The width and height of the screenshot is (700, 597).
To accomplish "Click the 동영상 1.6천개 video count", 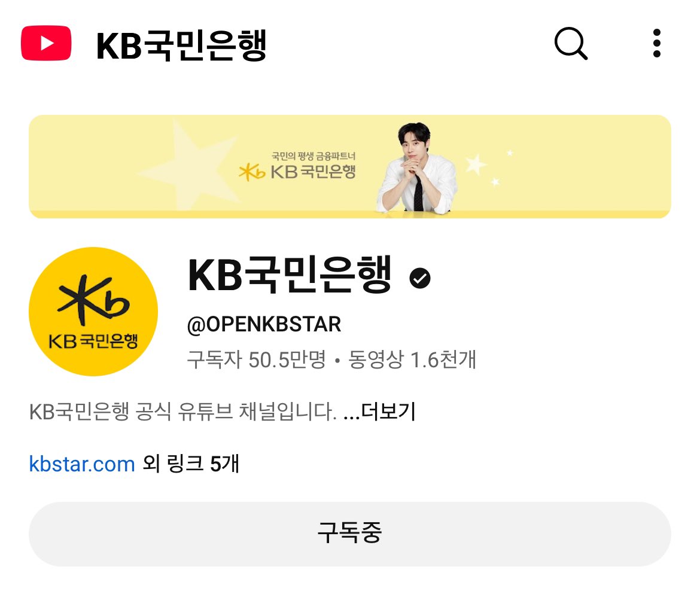I will point(412,360).
